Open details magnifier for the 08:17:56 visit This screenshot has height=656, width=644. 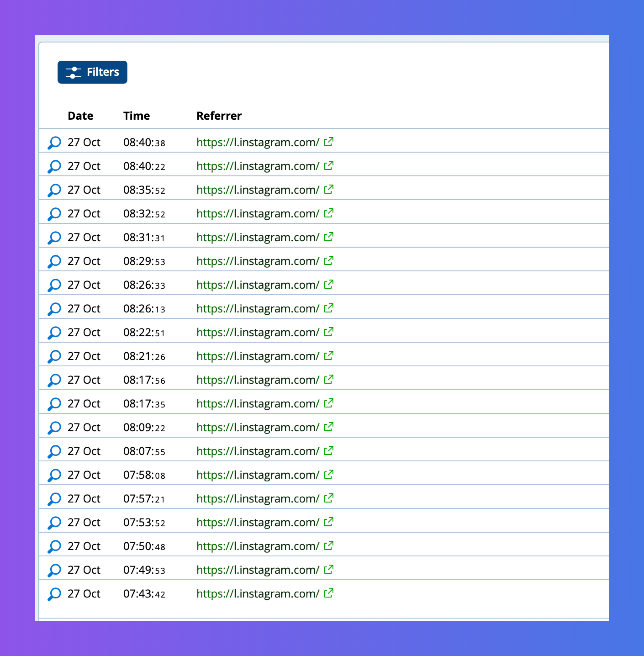(x=54, y=380)
